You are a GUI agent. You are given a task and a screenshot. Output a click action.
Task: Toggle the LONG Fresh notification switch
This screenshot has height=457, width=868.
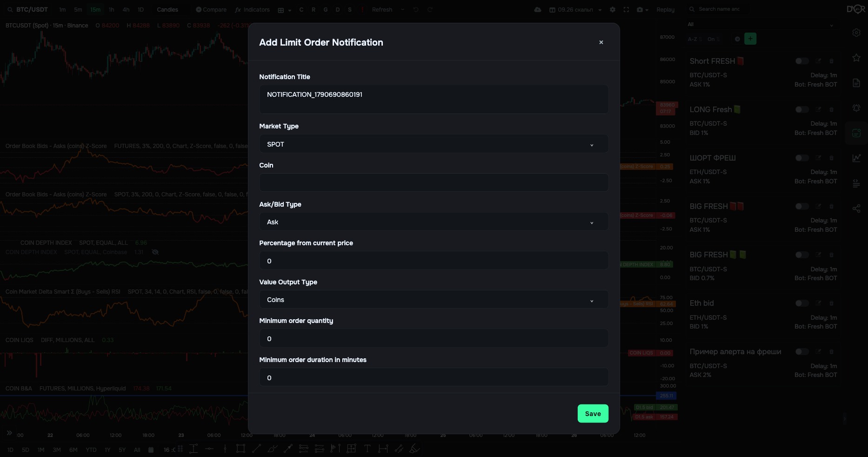(x=801, y=109)
